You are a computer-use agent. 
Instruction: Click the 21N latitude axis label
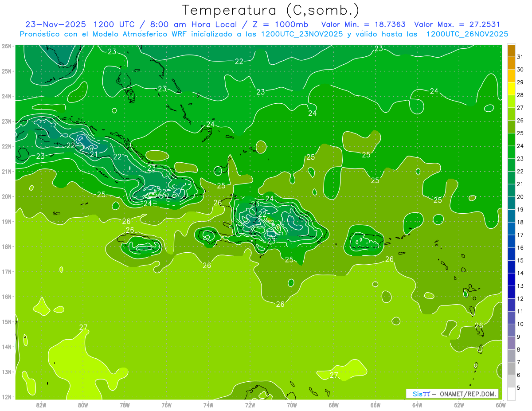point(7,172)
